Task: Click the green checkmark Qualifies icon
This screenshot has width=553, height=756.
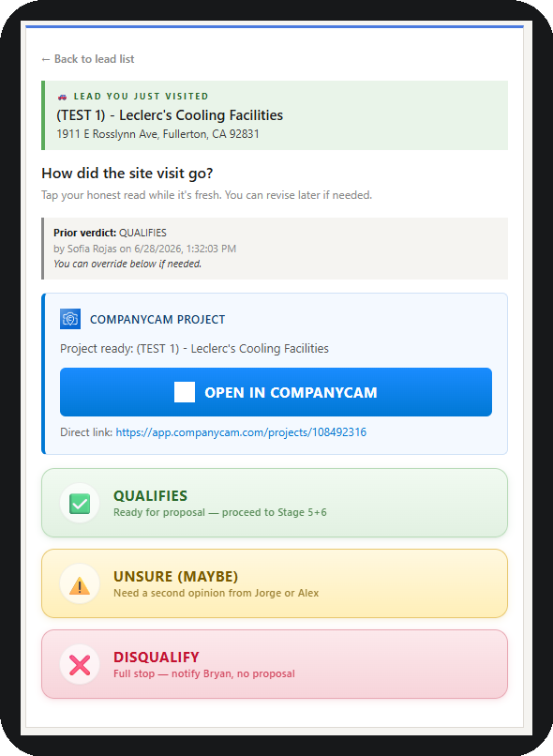Action: tap(80, 504)
